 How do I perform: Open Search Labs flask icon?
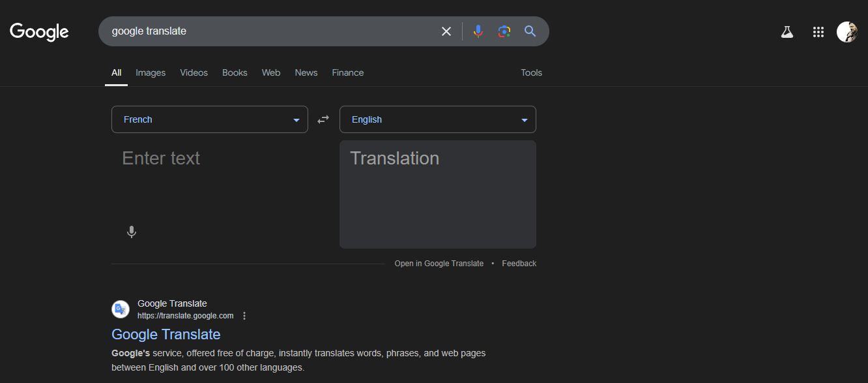[x=787, y=32]
